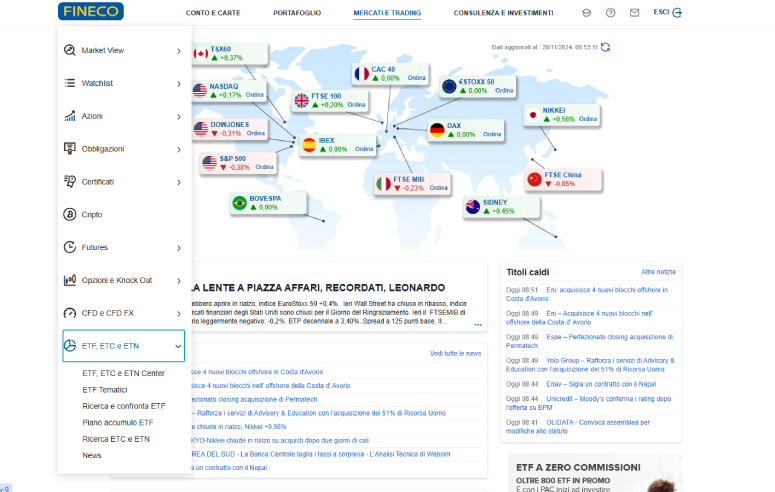The image size is (775, 492).
Task: Open Consulenza e Investimenti menu
Action: click(x=503, y=13)
